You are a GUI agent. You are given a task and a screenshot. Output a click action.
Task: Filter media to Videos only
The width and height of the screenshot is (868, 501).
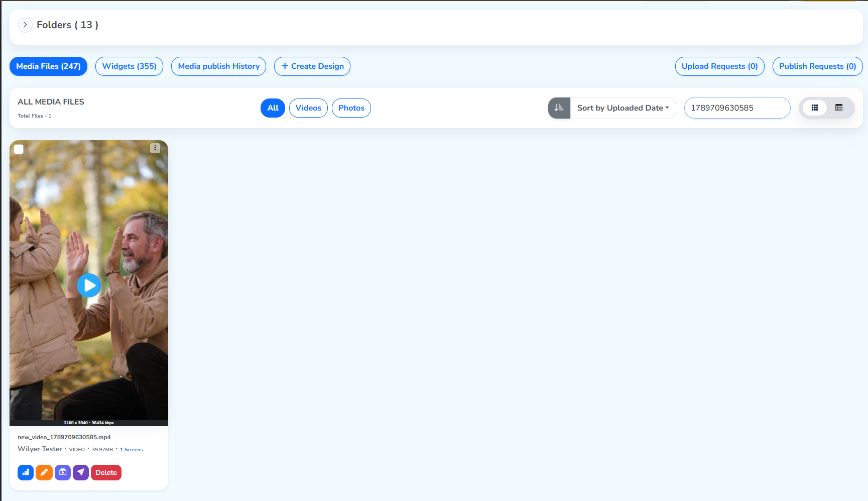tap(308, 108)
